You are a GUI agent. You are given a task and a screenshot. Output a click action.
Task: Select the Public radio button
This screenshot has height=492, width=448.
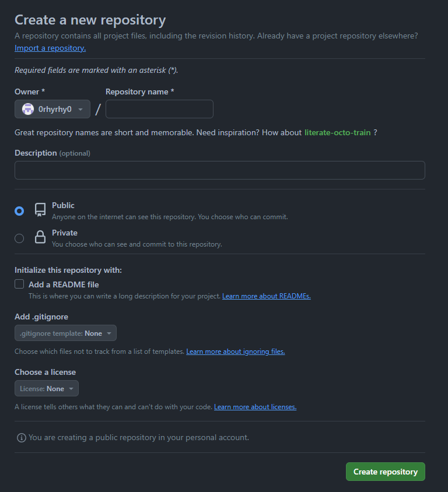(x=19, y=211)
